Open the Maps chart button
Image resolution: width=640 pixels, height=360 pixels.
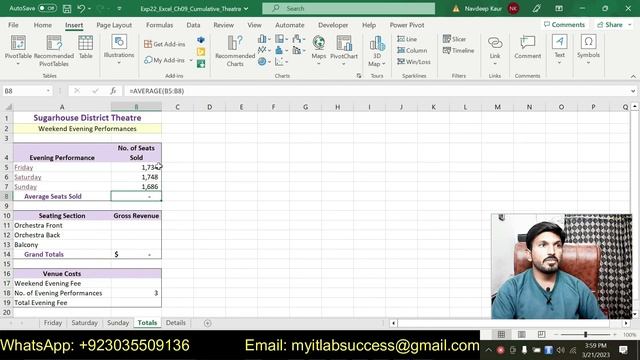point(318,50)
